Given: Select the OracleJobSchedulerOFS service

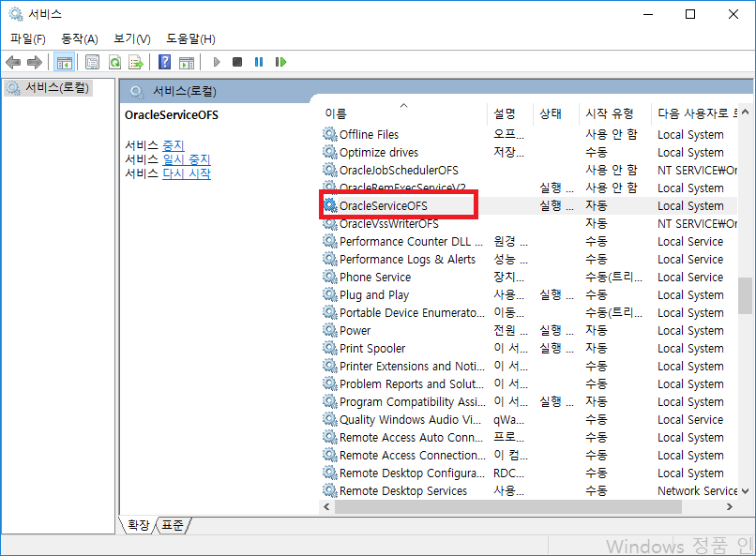Looking at the screenshot, I should [x=529, y=170].
